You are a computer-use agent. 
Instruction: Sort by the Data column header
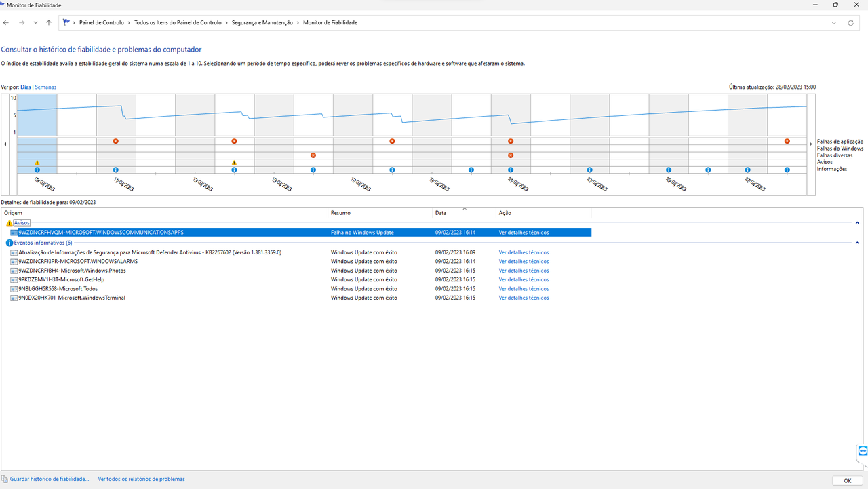point(464,213)
